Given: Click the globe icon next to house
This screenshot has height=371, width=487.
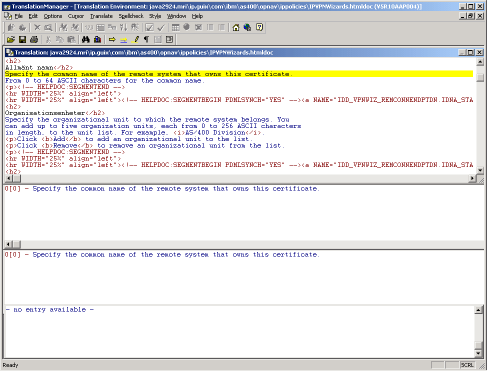Looking at the screenshot, I should 247,27.
